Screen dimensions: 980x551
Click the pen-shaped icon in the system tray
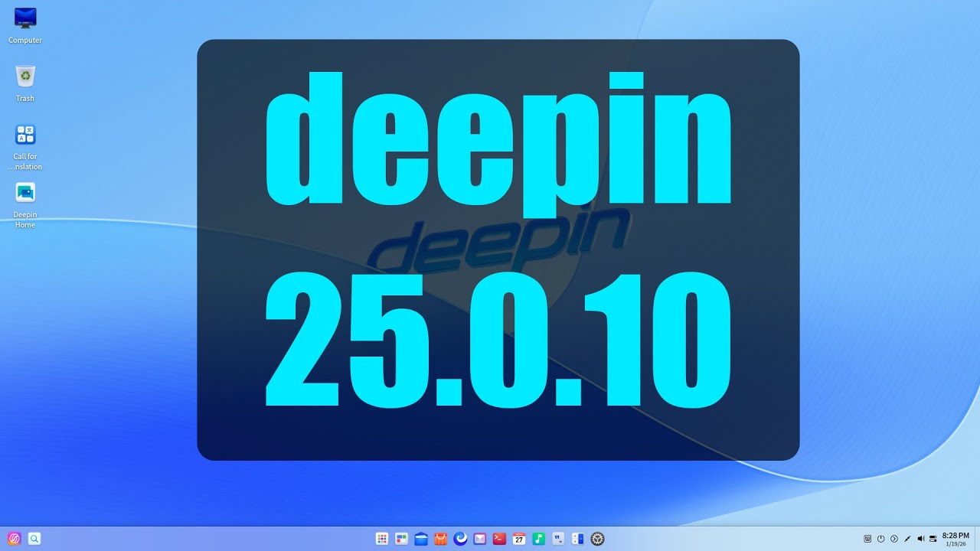907,539
